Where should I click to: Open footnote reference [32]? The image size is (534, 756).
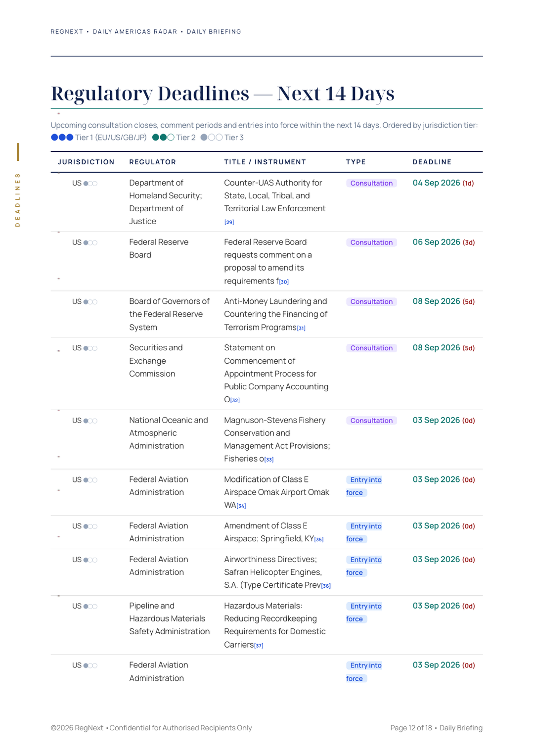point(235,400)
